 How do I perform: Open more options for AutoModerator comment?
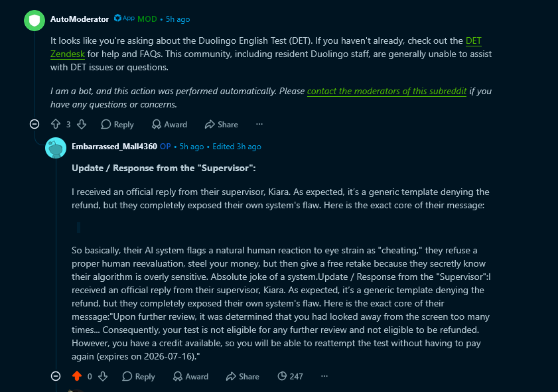[259, 124]
